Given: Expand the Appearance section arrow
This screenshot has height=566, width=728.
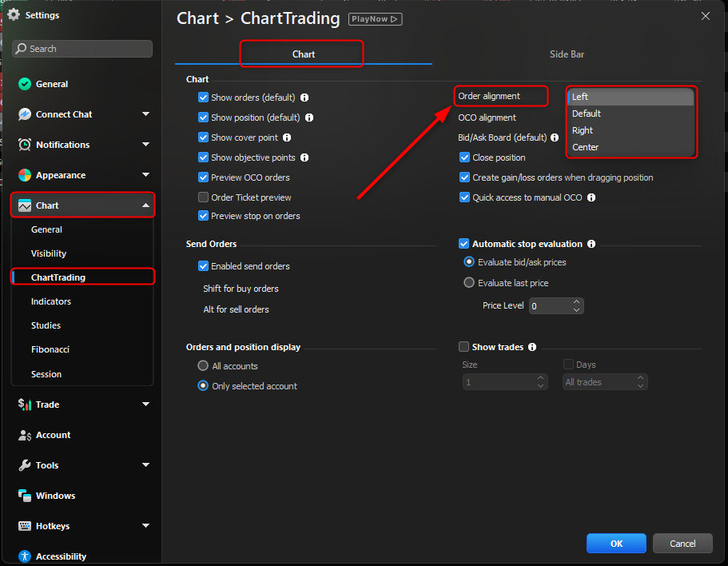Looking at the screenshot, I should coord(145,174).
